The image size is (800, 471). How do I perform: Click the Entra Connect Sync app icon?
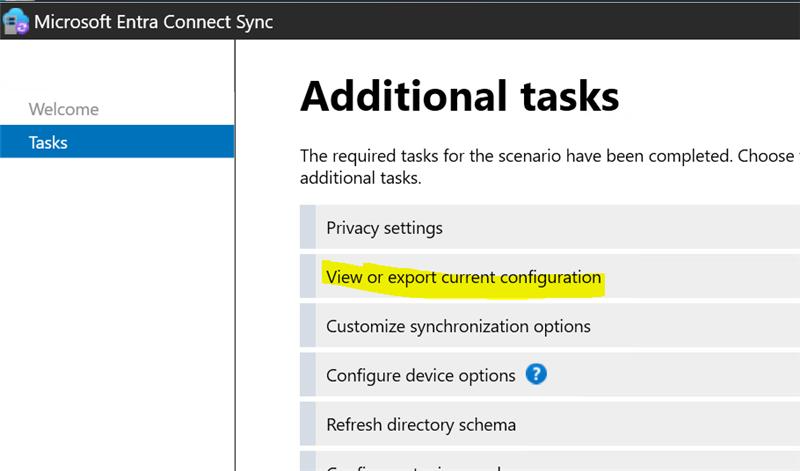16,21
